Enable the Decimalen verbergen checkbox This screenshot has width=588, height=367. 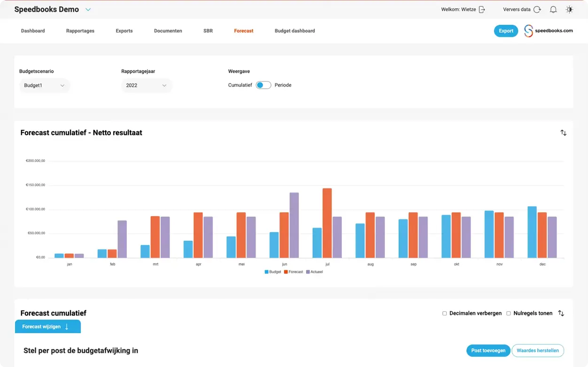coord(445,313)
